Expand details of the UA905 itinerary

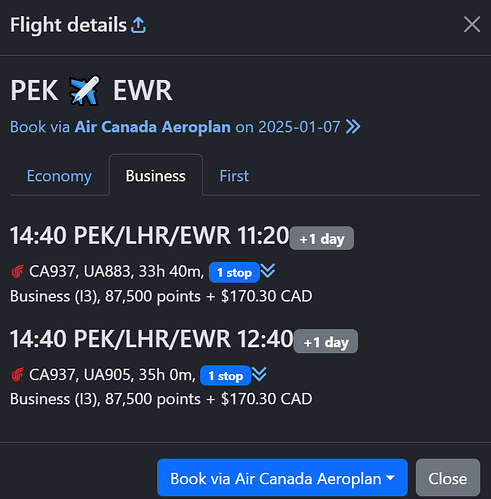pyautogui.click(x=259, y=374)
